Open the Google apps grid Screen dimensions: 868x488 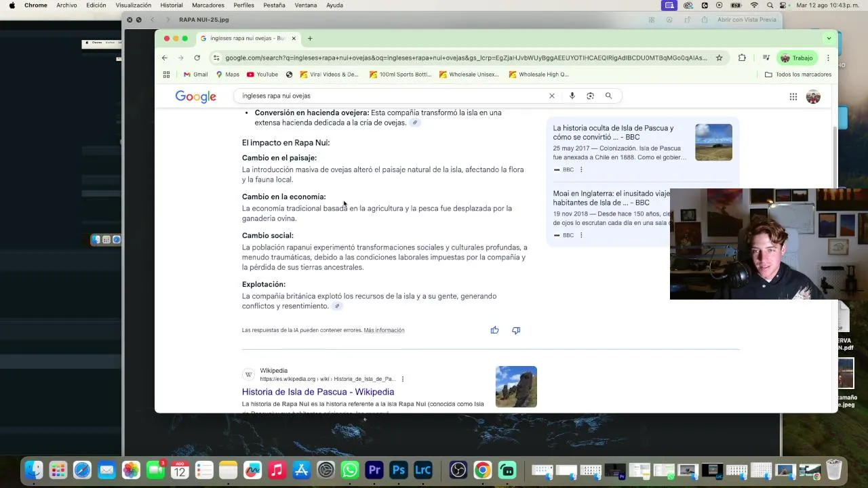(x=793, y=97)
